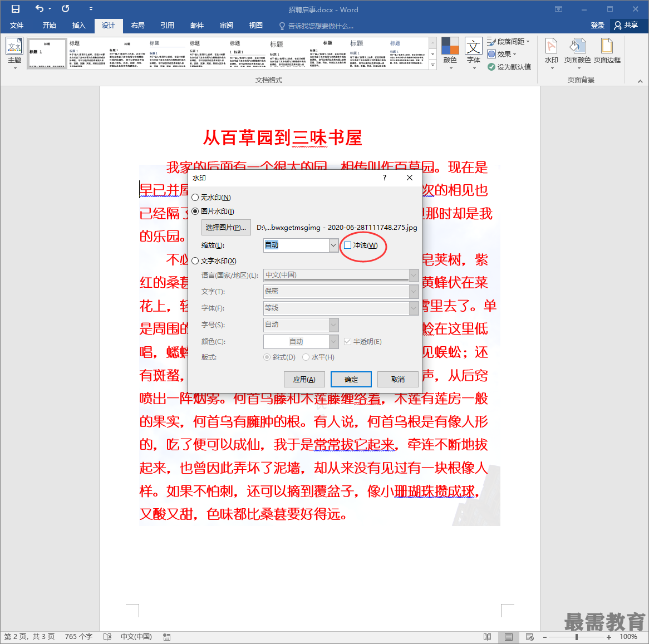Switch to the 布局 tab
This screenshot has width=649, height=644.
pos(138,25)
